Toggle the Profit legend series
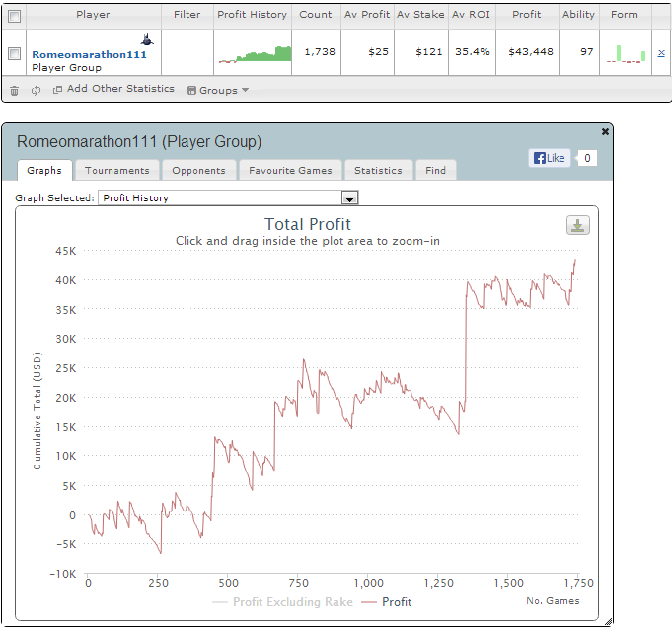 [386, 602]
